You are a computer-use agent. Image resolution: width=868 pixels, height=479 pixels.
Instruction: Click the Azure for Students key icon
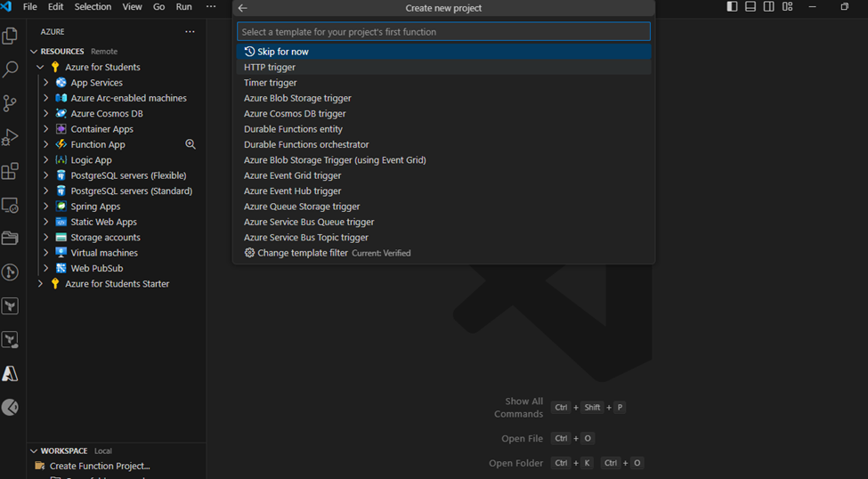pyautogui.click(x=55, y=67)
